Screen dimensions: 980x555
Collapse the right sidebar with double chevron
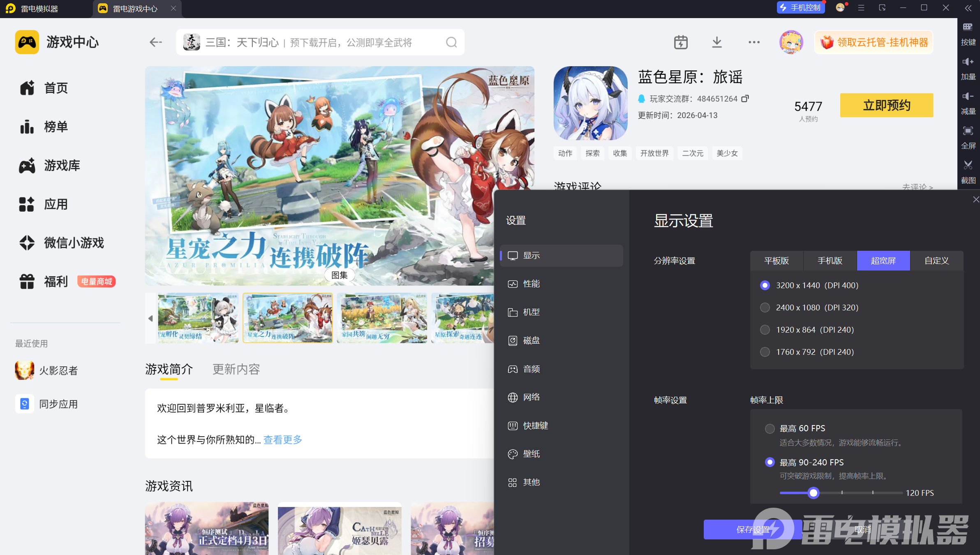pos(968,8)
